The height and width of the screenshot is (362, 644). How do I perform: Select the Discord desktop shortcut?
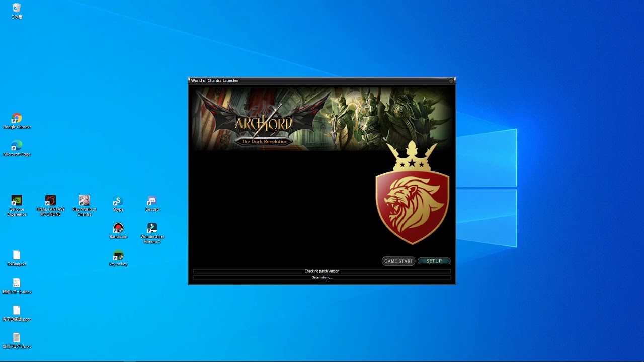(x=152, y=204)
